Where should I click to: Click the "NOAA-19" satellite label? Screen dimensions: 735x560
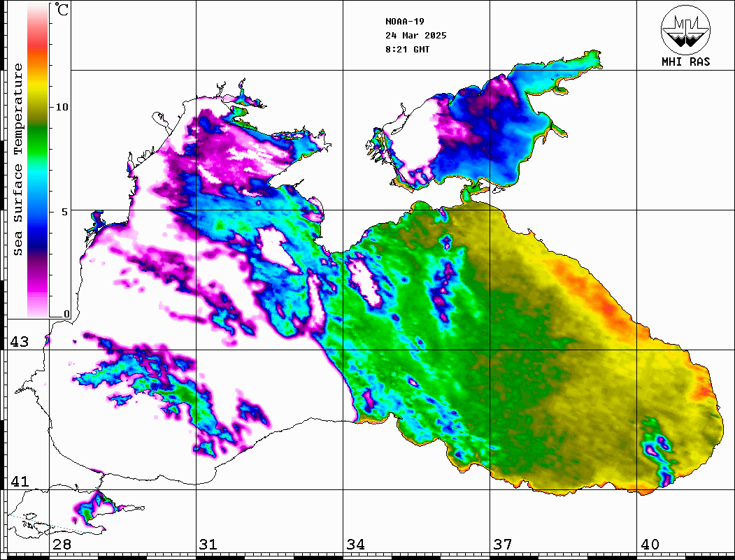click(x=404, y=22)
